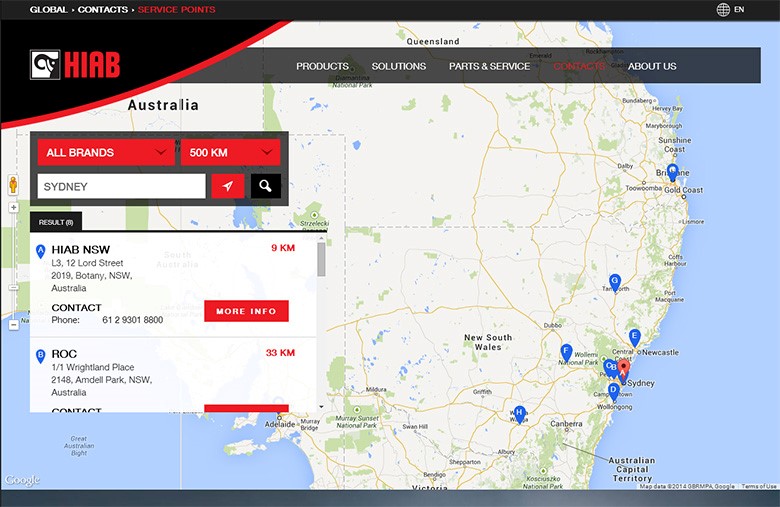Open the All Brands dropdown
Image resolution: width=780 pixels, height=507 pixels.
pyautogui.click(x=107, y=153)
